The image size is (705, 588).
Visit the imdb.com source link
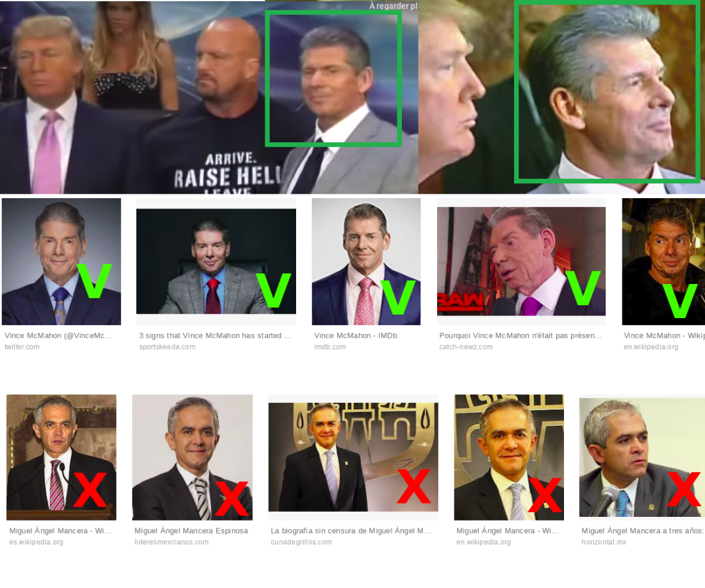[330, 347]
